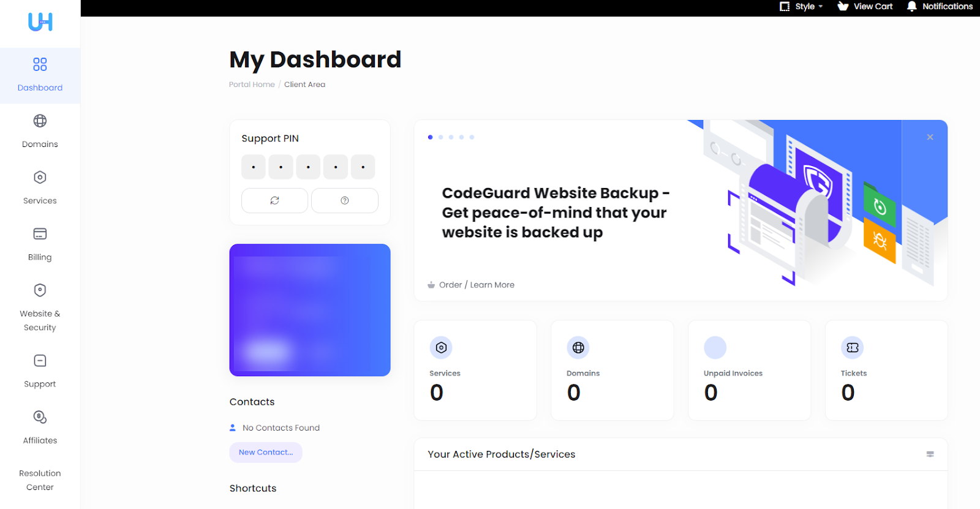Image resolution: width=980 pixels, height=509 pixels.
Task: Open Domains sidebar menu item
Action: click(x=40, y=132)
